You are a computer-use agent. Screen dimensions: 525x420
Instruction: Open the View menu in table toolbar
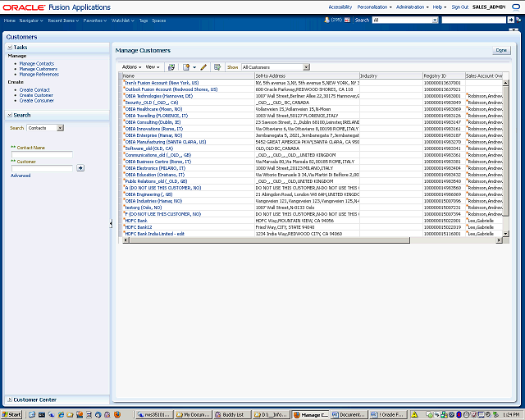point(153,66)
